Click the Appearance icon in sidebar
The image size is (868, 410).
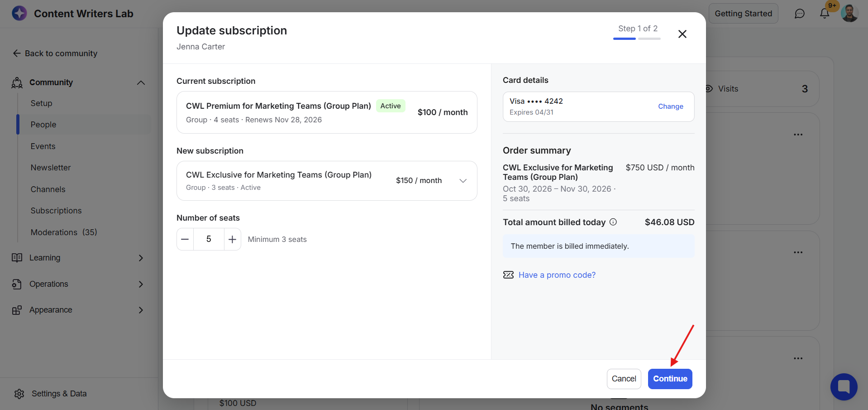(17, 310)
